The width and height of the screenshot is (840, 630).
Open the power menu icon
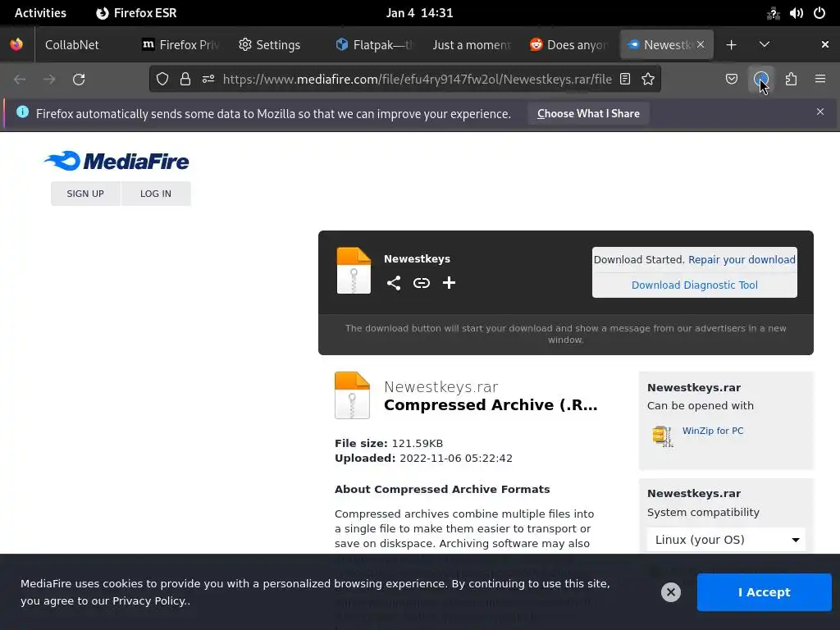[819, 13]
